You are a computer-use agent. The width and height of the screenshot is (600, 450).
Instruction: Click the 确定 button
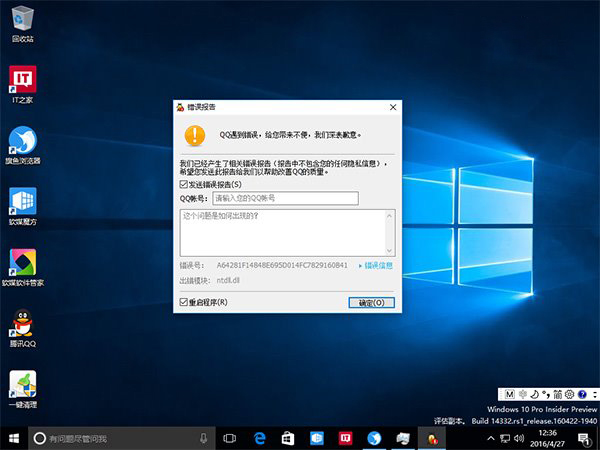370,302
